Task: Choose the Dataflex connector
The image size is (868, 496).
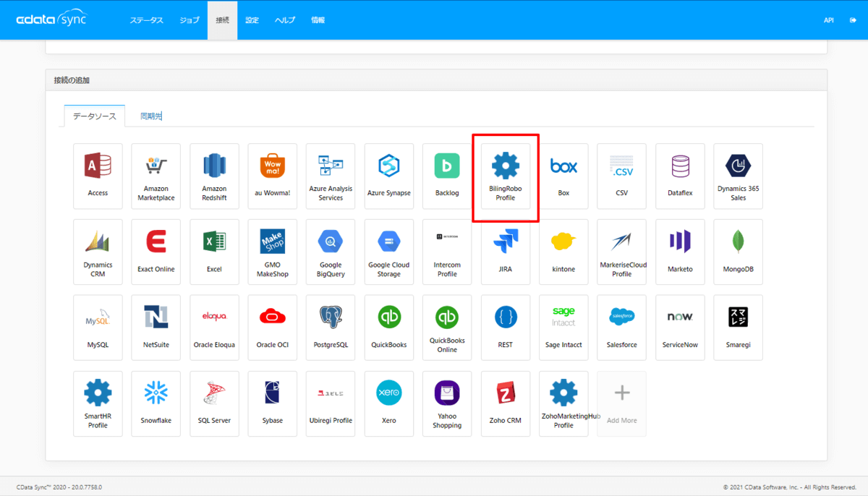Action: click(680, 176)
